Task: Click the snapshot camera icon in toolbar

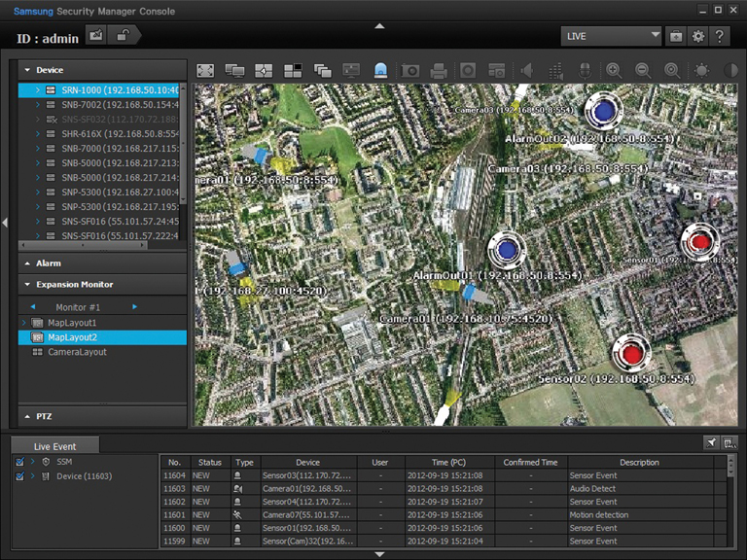Action: [x=410, y=71]
